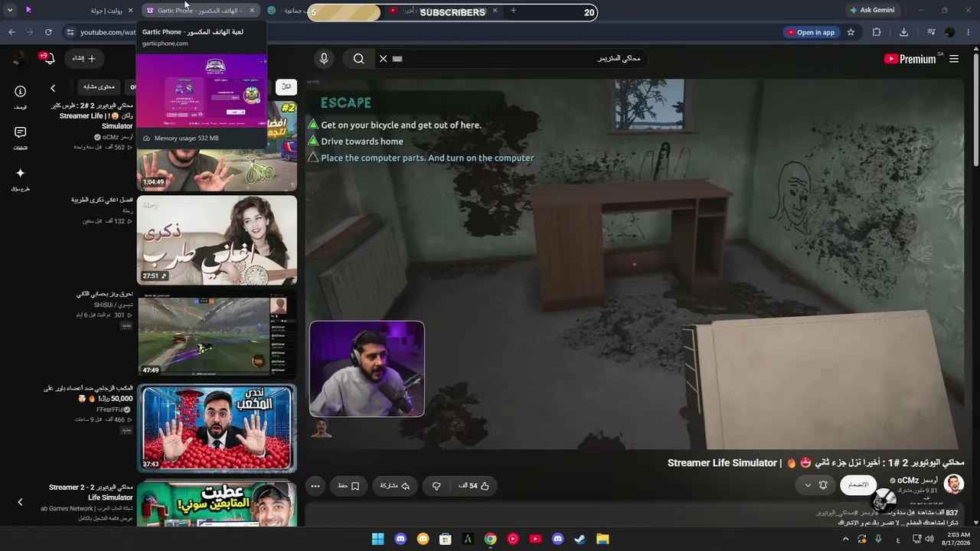Click the YouTube search magnifier icon
The height and width of the screenshot is (551, 980).
pos(358,58)
